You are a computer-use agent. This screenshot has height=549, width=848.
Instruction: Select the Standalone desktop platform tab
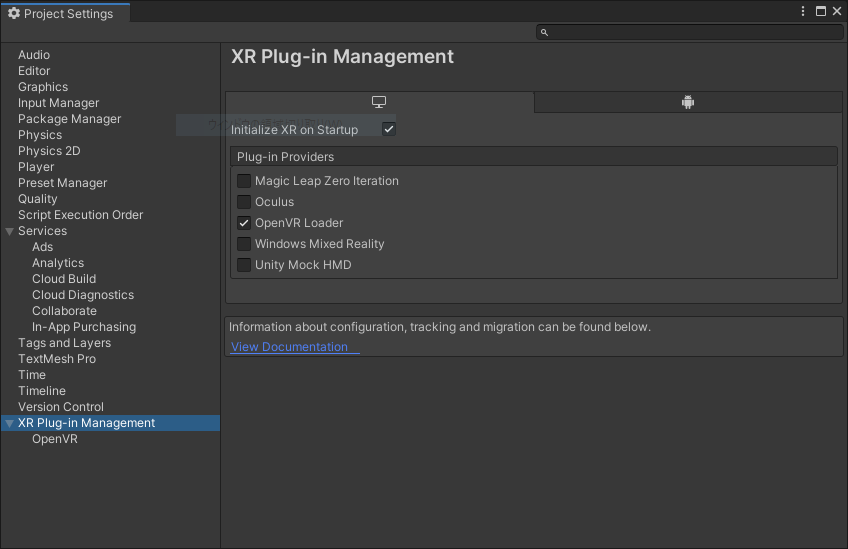coord(379,102)
